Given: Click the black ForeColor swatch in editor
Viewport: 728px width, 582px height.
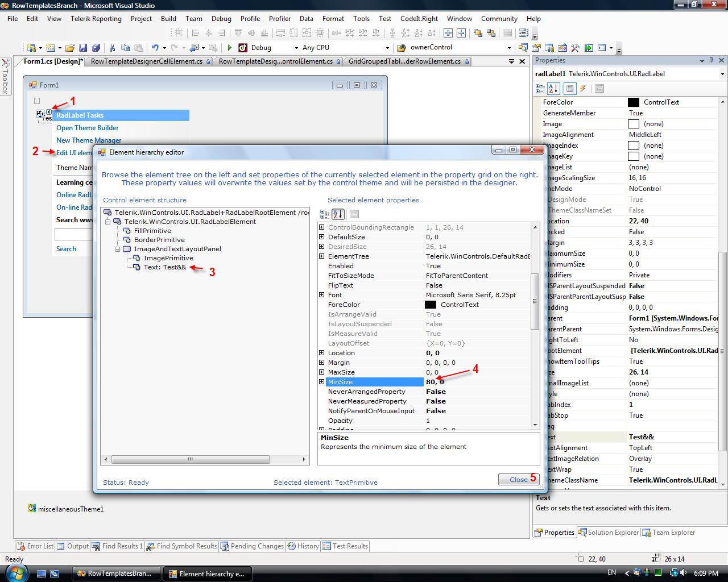Looking at the screenshot, I should pyautogui.click(x=431, y=305).
